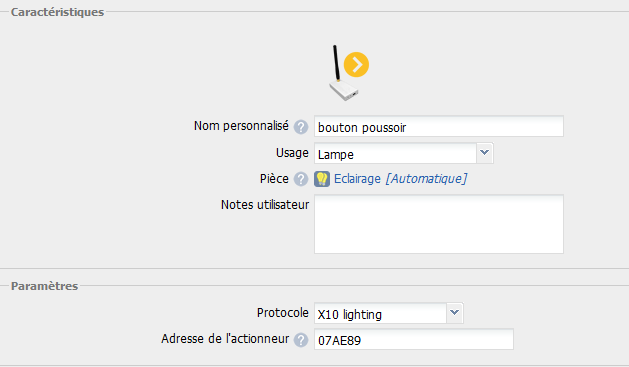
Task: Focus the Nom personnalisé text field
Action: (439, 126)
